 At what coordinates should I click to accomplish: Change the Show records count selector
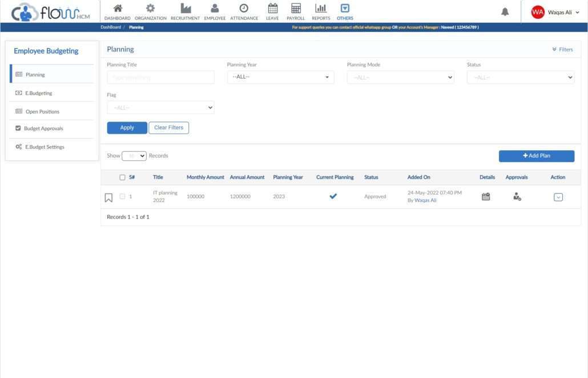point(134,155)
